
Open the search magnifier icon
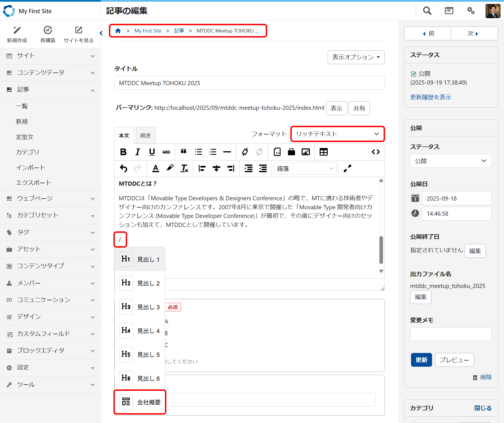[x=427, y=11]
